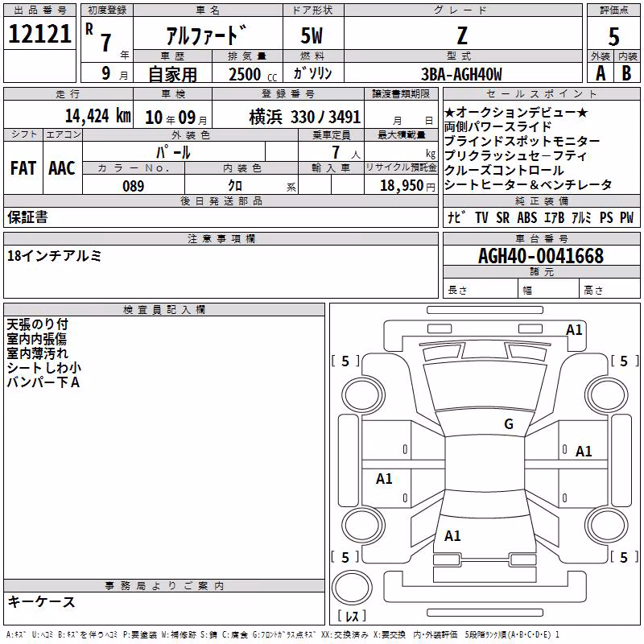Click the ABS equipment code
The width and height of the screenshot is (644, 644).
(x=527, y=217)
